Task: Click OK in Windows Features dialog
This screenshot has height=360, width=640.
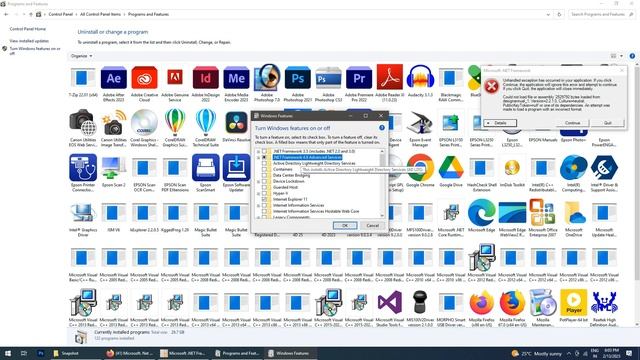Action: coord(345,225)
